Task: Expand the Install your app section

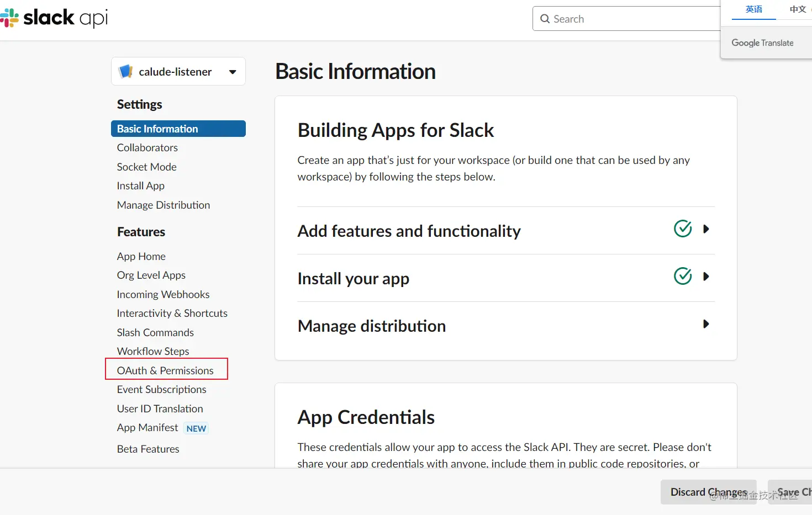Action: [x=706, y=277]
